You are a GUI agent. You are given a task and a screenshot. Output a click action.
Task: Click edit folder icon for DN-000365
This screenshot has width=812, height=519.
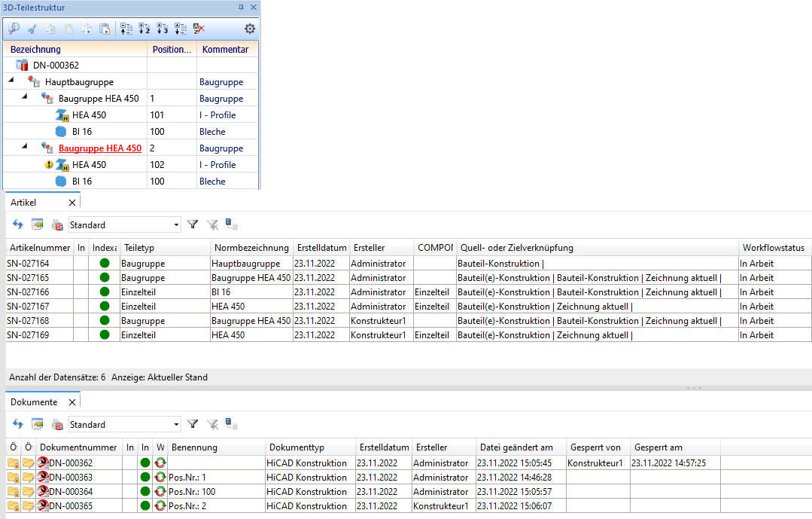click(x=29, y=506)
